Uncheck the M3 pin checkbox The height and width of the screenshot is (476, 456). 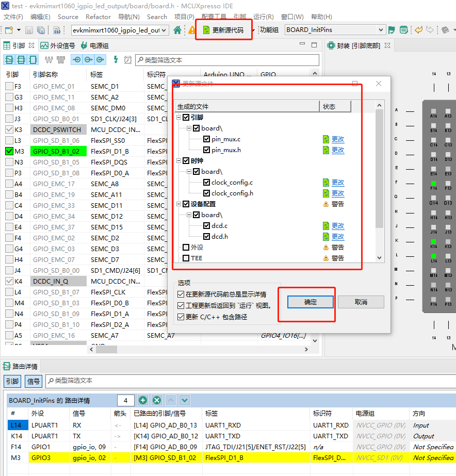point(9,151)
